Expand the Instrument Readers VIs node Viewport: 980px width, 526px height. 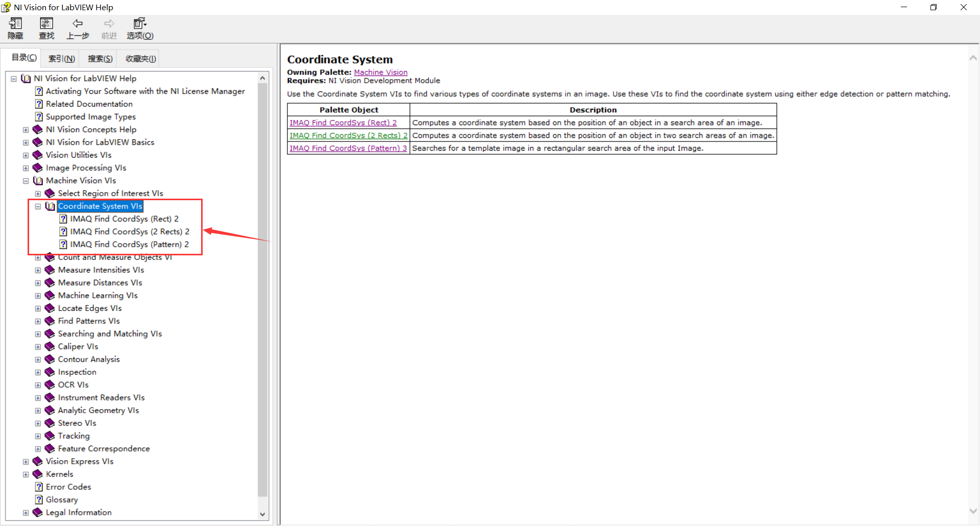coord(38,398)
